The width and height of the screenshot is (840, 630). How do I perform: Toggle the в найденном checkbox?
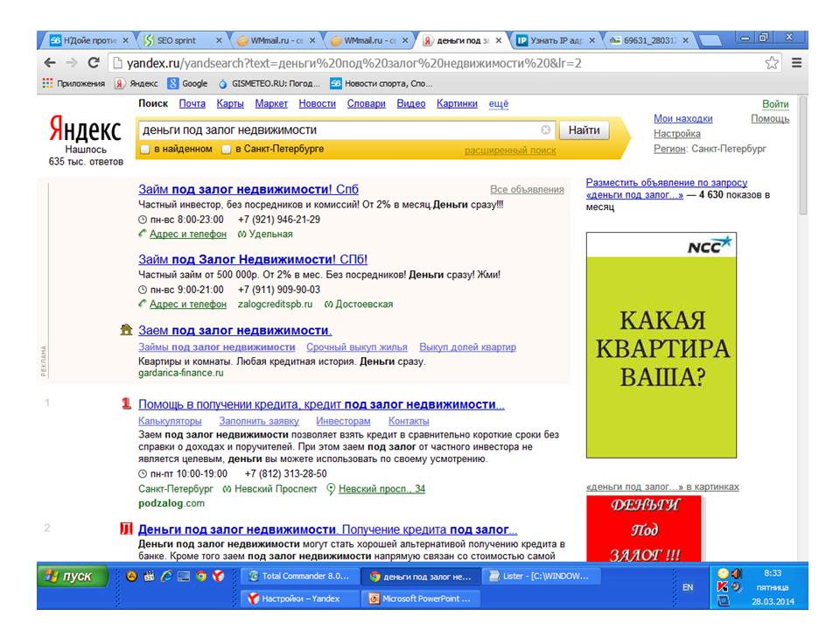coord(144,150)
